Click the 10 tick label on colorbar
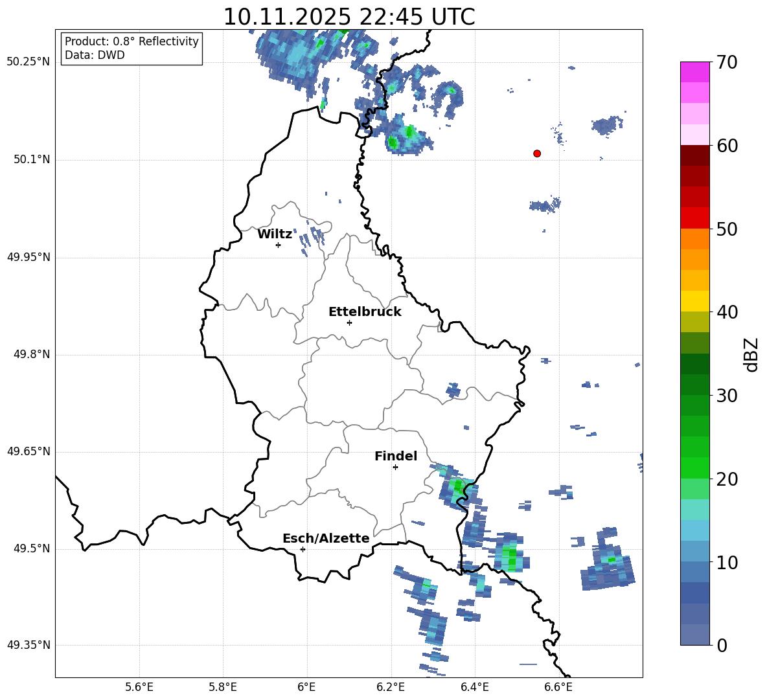The width and height of the screenshot is (767, 700). (727, 563)
